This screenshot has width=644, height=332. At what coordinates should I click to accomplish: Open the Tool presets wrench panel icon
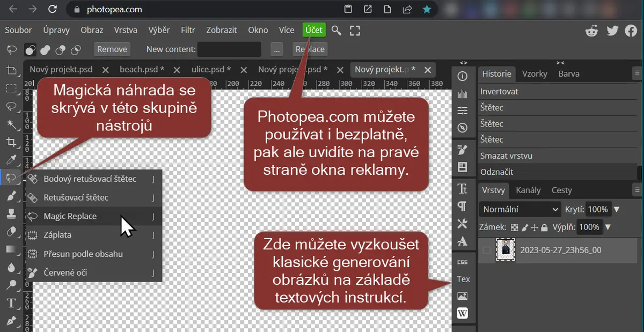pyautogui.click(x=463, y=224)
